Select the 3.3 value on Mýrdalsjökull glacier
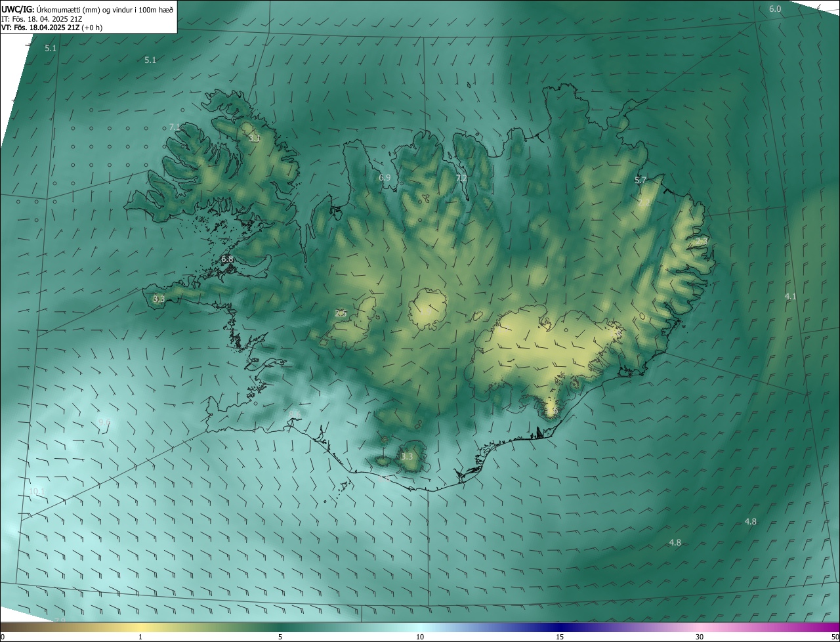Image resolution: width=840 pixels, height=642 pixels. click(x=407, y=456)
